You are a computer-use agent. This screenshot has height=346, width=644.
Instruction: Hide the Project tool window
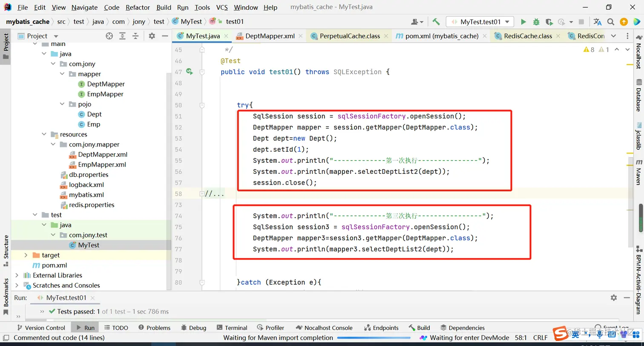coord(165,36)
